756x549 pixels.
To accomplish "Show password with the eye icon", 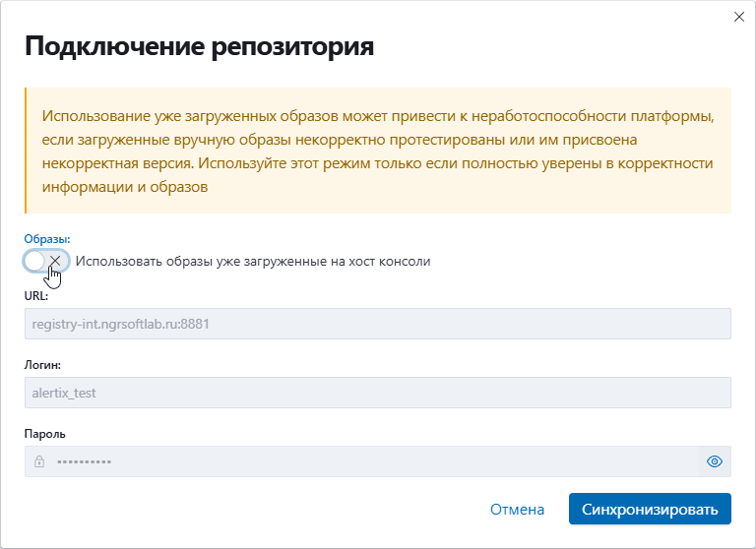I will click(715, 461).
